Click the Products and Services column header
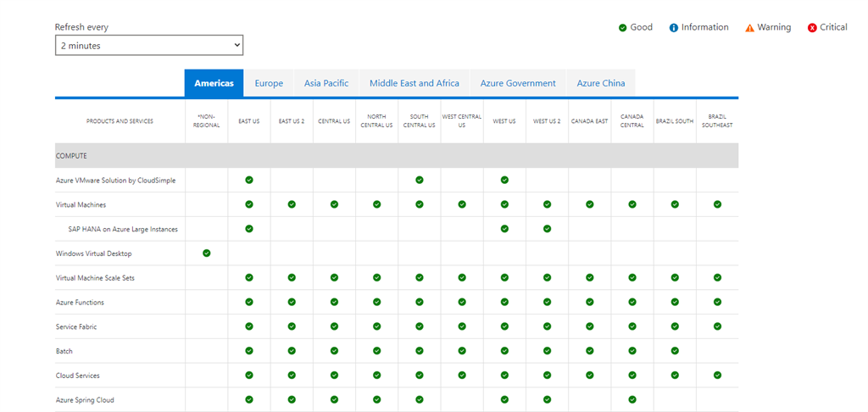The width and height of the screenshot is (868, 412). pos(120,121)
